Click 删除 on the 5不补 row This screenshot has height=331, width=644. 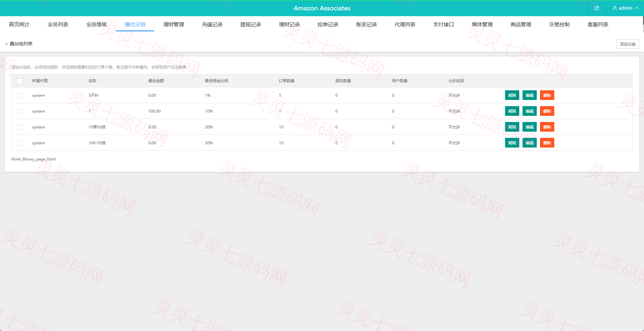(x=547, y=95)
